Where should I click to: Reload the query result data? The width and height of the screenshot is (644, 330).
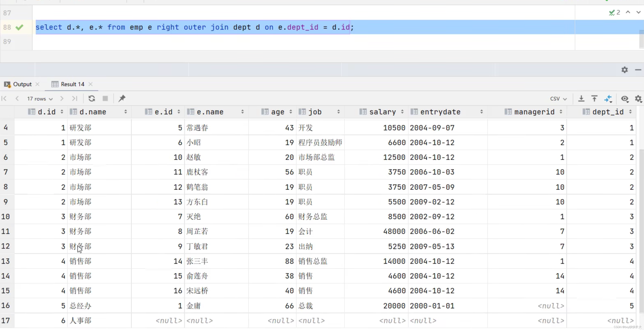(92, 98)
